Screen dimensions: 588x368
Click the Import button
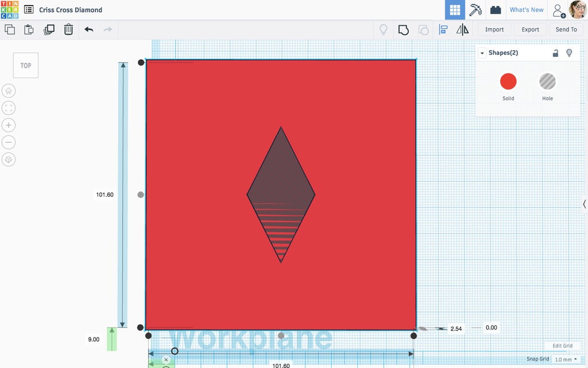tap(494, 30)
